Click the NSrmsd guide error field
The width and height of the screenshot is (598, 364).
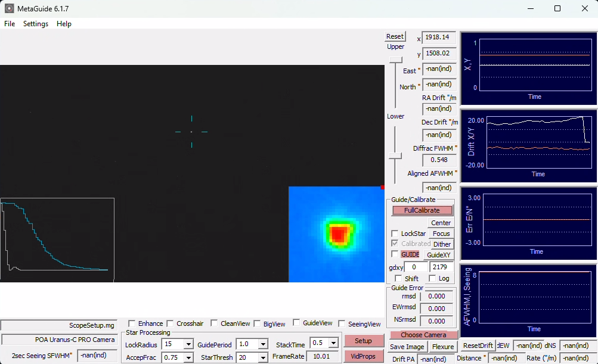(x=436, y=321)
